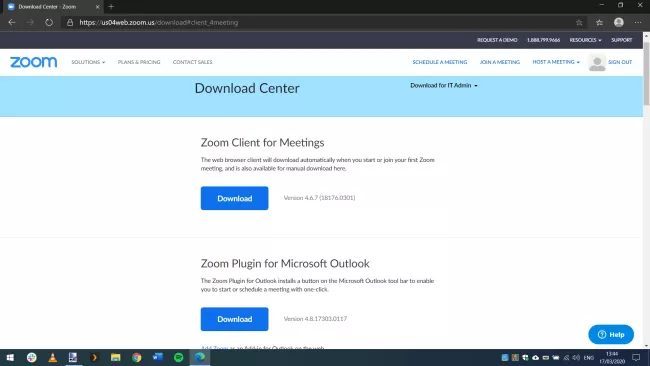Open the Help chat button

pos(611,334)
